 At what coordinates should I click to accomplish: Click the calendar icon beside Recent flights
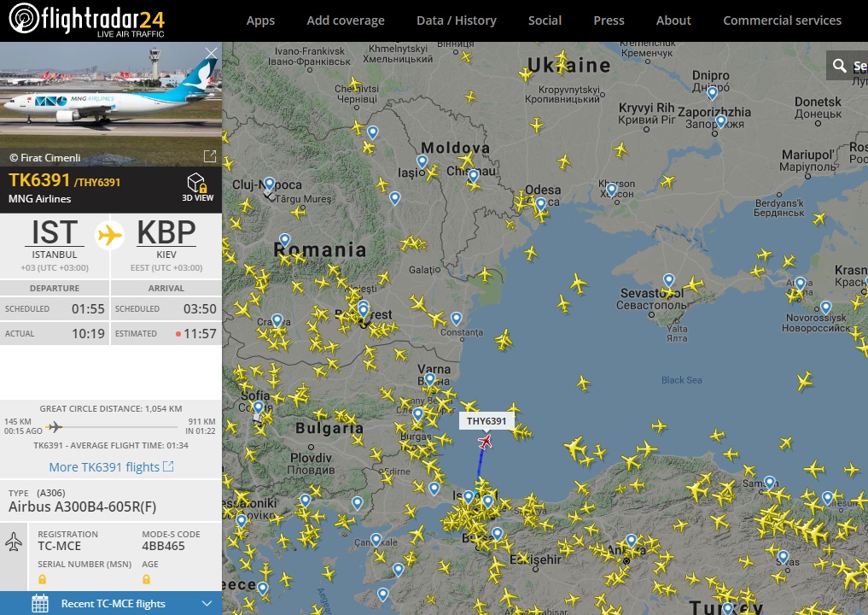pyautogui.click(x=40, y=603)
